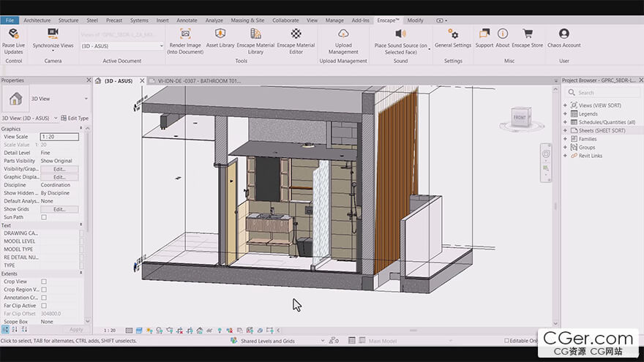Image resolution: width=644 pixels, height=362 pixels.
Task: Open the Enscape Asset Library
Action: click(220, 34)
